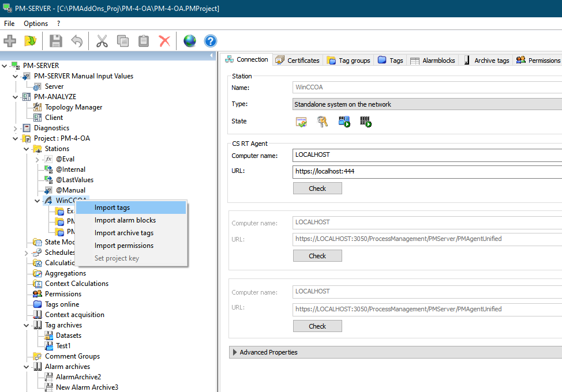Expand the Advanced Properties section
The image size is (562, 392).
point(235,352)
